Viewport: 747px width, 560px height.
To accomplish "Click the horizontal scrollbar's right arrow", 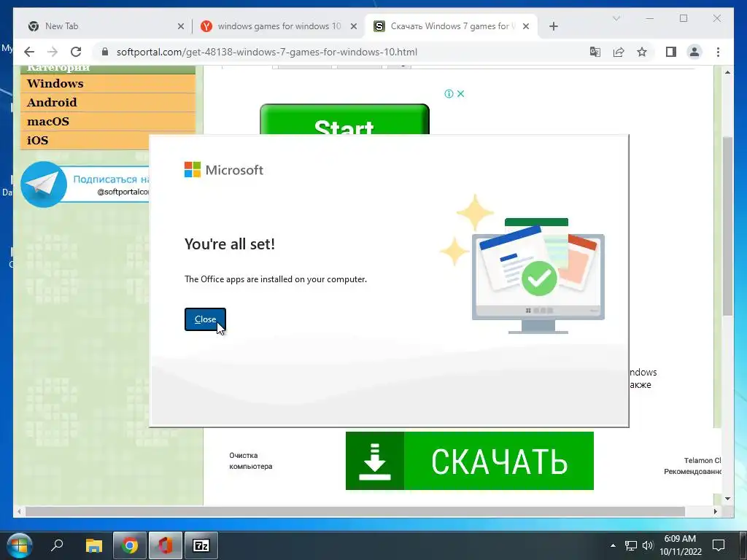I will [715, 511].
